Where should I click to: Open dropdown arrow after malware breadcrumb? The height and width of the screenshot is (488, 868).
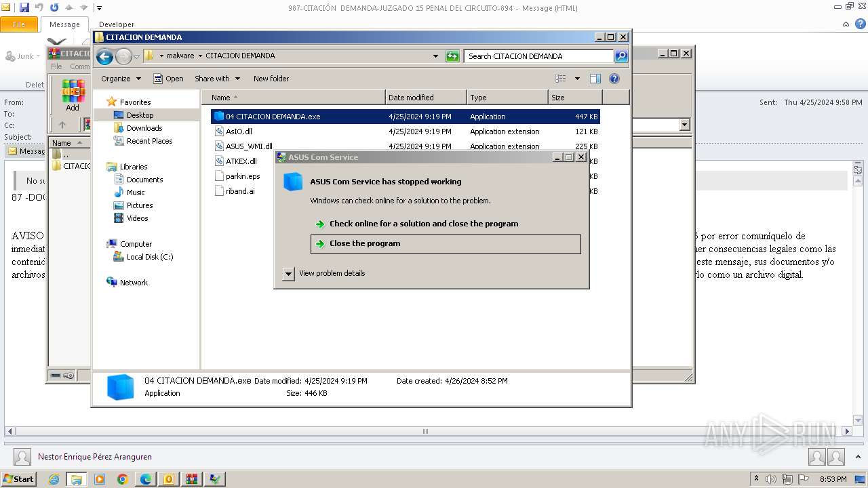tap(200, 56)
